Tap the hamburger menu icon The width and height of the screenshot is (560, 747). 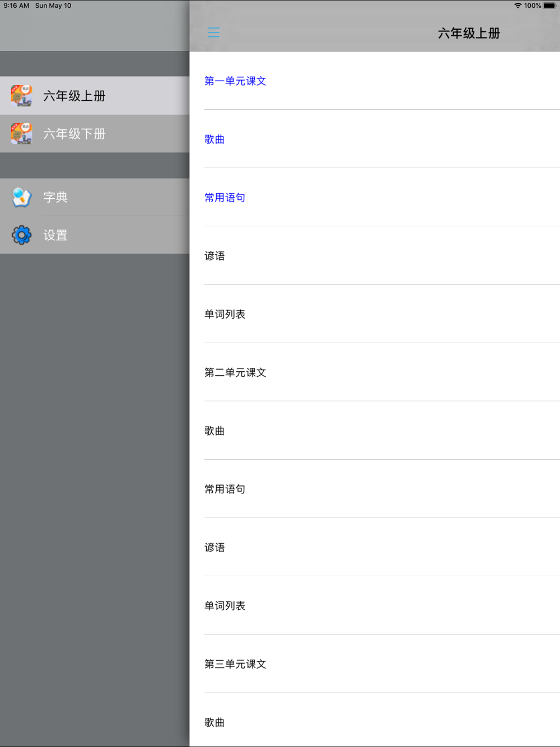click(x=213, y=32)
